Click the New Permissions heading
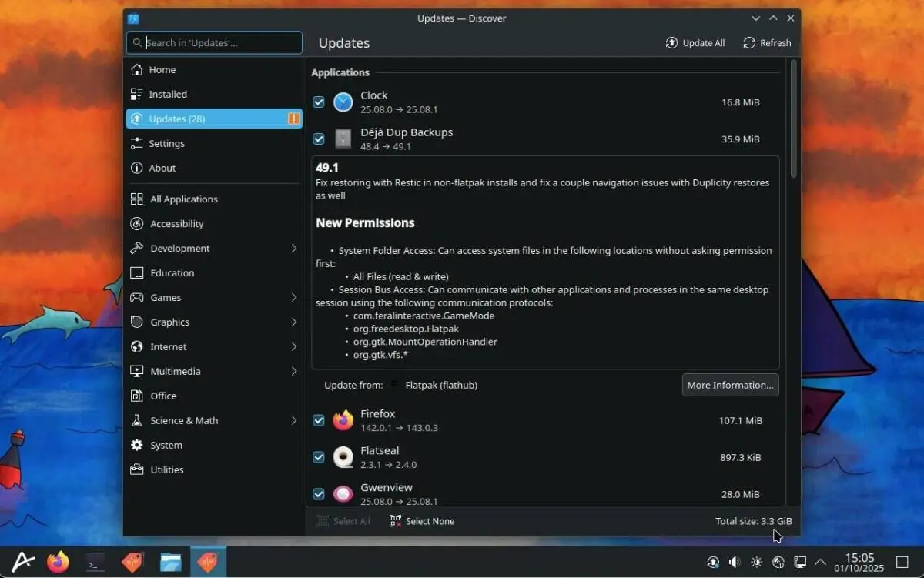 pos(365,222)
